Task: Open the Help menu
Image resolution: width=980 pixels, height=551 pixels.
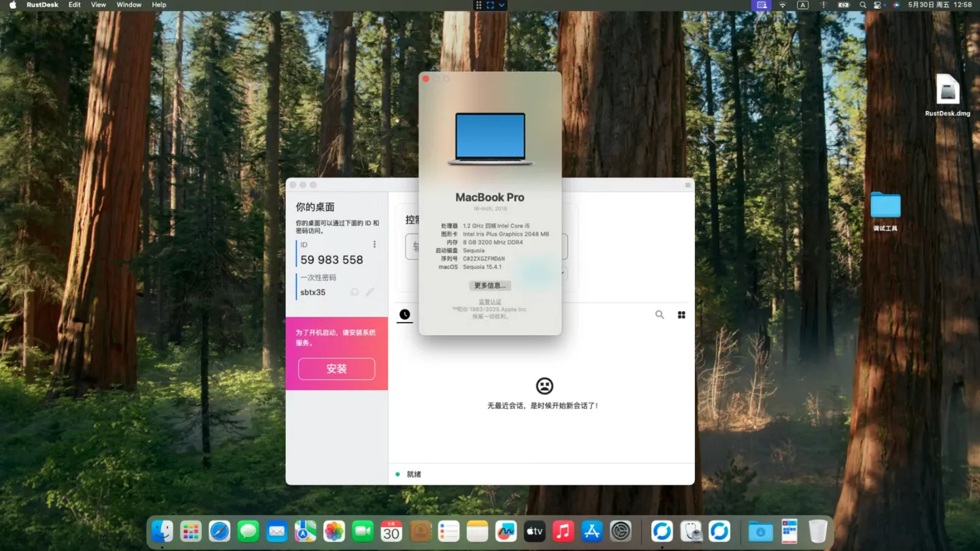Action: click(x=159, y=5)
